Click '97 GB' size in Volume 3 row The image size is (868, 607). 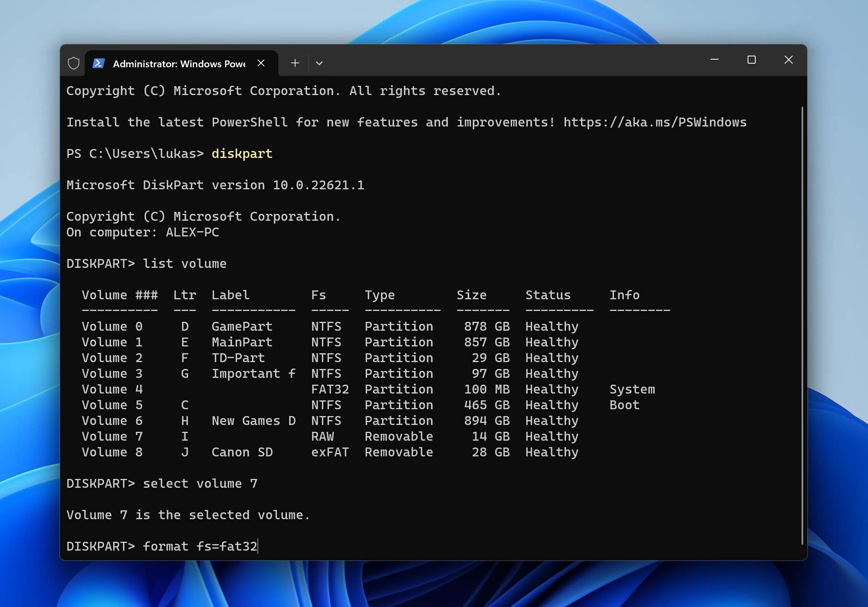click(491, 373)
